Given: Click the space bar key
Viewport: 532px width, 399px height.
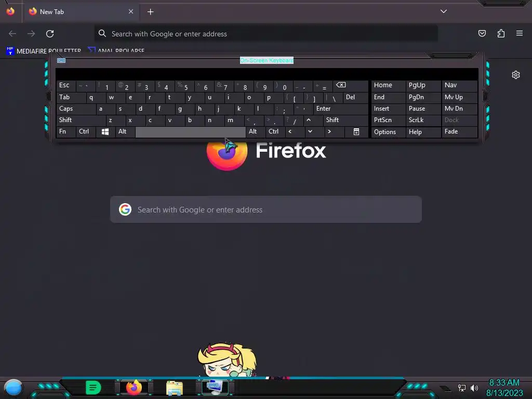Looking at the screenshot, I should tap(190, 132).
